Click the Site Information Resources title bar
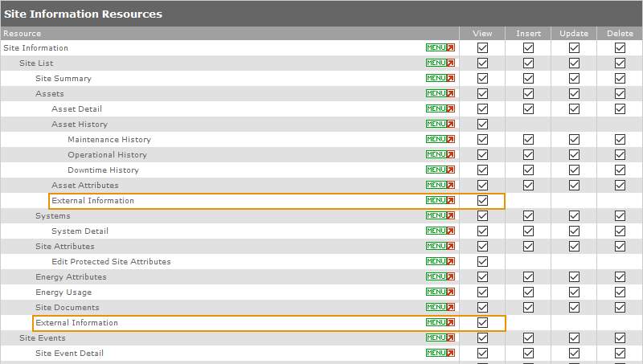The height and width of the screenshot is (364, 643). pos(321,14)
